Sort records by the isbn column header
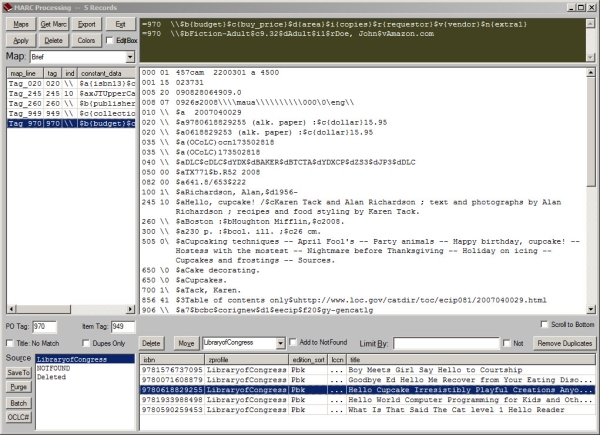Viewport: 600px width, 435px height. (172, 360)
